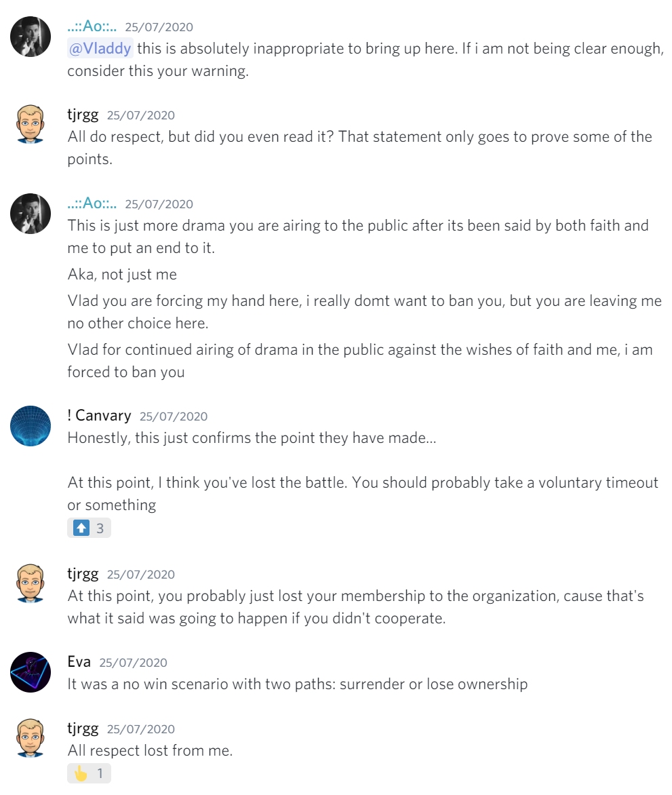This screenshot has height=795, width=672.
Task: Click Ao's avatar on the warning message
Action: tap(31, 37)
